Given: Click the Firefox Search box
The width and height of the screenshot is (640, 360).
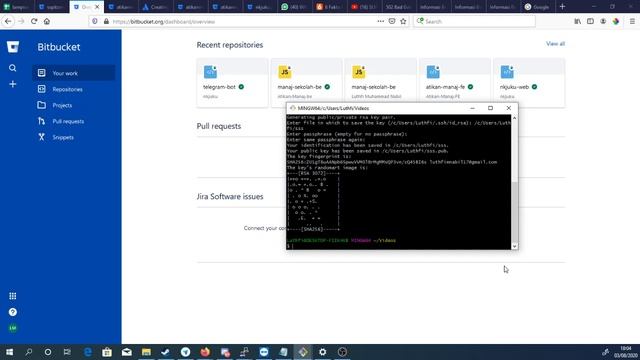Looking at the screenshot, I should pyautogui.click(x=474, y=21).
